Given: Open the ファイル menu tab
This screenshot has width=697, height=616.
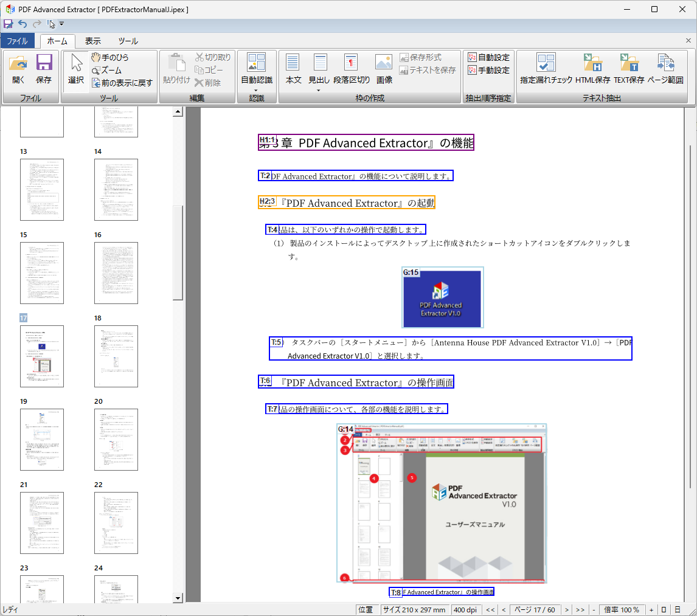Looking at the screenshot, I should click(x=18, y=41).
